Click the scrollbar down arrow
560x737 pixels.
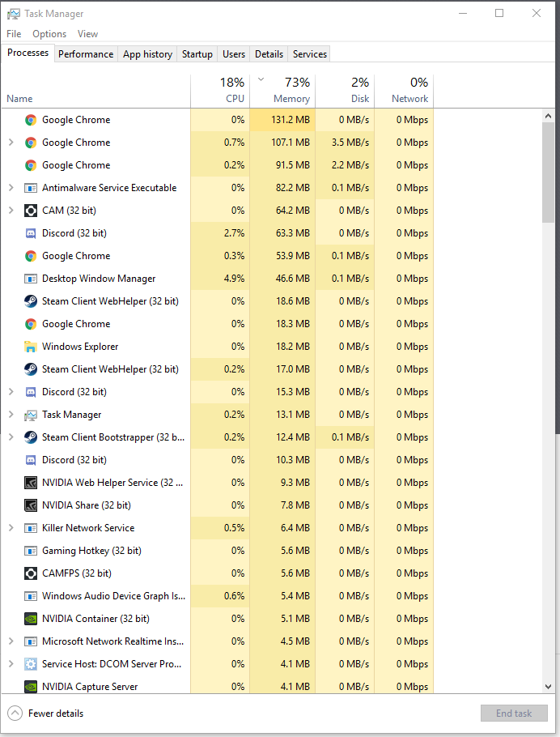pyautogui.click(x=548, y=687)
